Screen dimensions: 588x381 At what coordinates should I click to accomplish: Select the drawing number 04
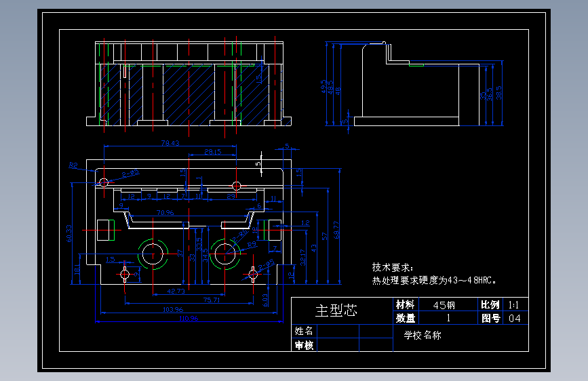[515, 319]
